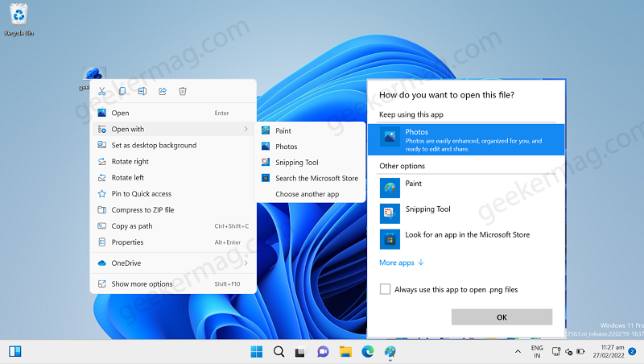This screenshot has height=364, width=644.
Task: Click Show more options entry
Action: tap(173, 284)
